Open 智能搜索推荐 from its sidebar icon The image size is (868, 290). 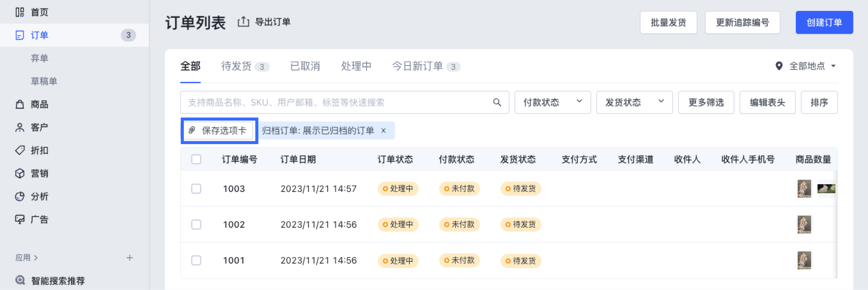point(20,280)
